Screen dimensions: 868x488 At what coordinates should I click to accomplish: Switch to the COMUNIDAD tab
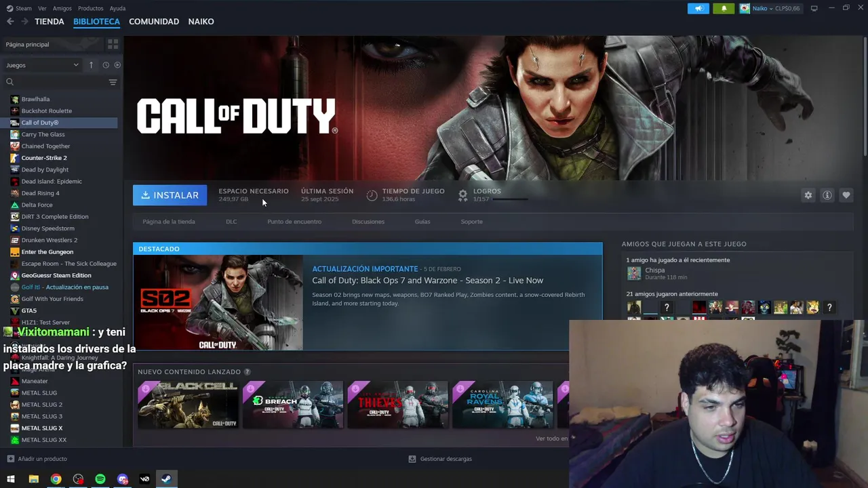pos(154,22)
